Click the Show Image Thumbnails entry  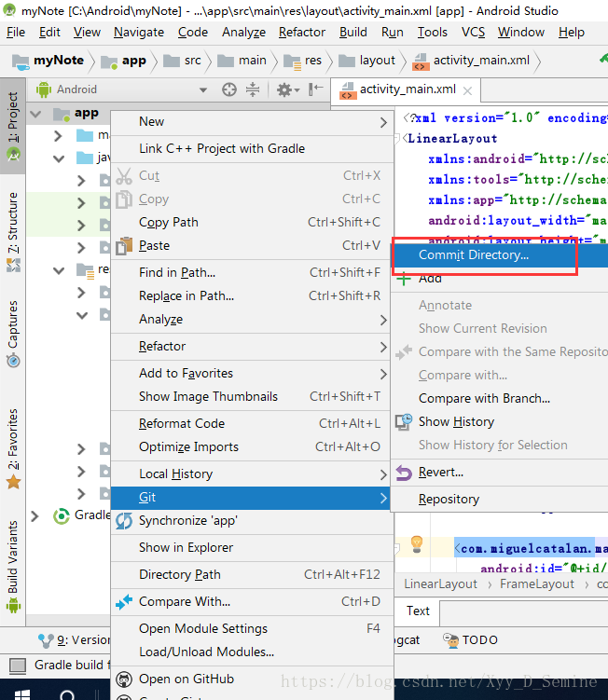(252, 397)
